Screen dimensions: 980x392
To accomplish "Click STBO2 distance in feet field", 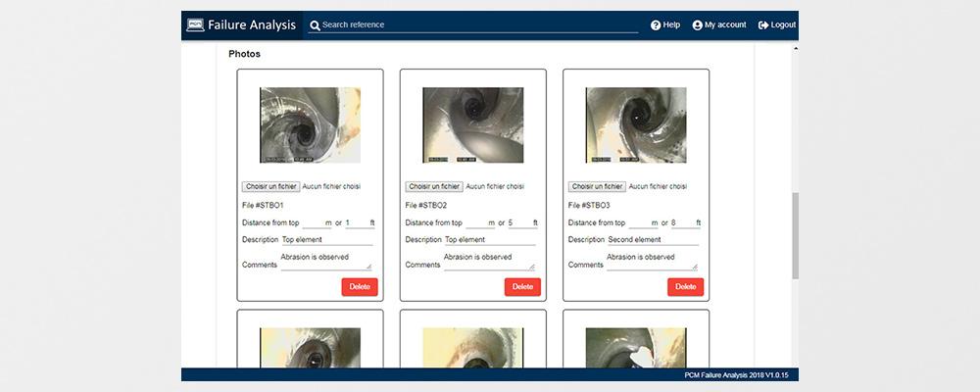I will tap(520, 222).
